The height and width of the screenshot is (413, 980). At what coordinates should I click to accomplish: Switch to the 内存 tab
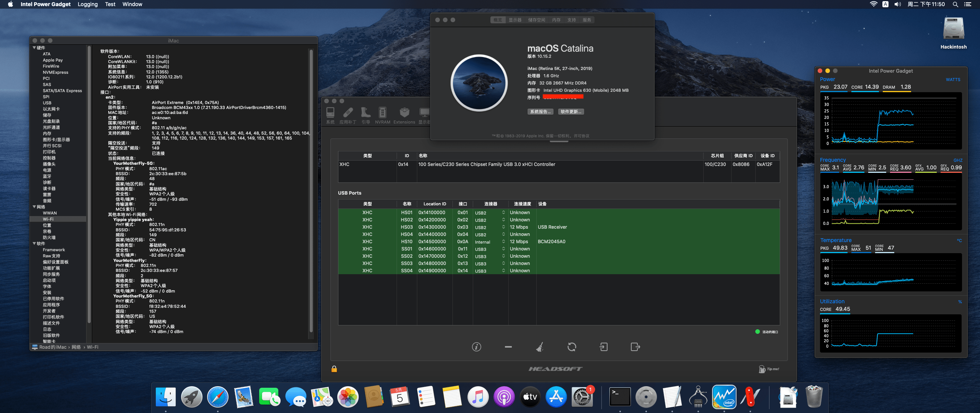(556, 20)
